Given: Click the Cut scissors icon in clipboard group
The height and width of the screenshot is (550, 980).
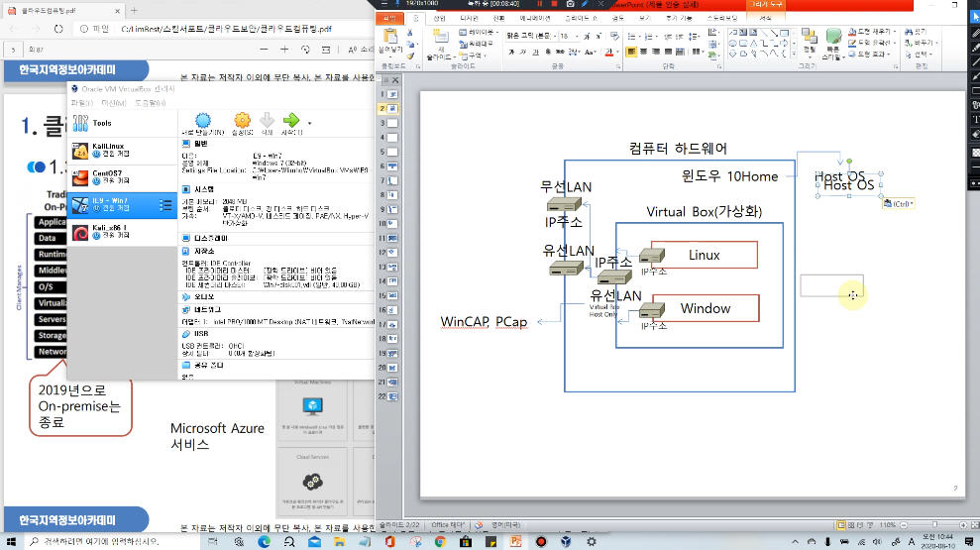Looking at the screenshot, I should [410, 33].
